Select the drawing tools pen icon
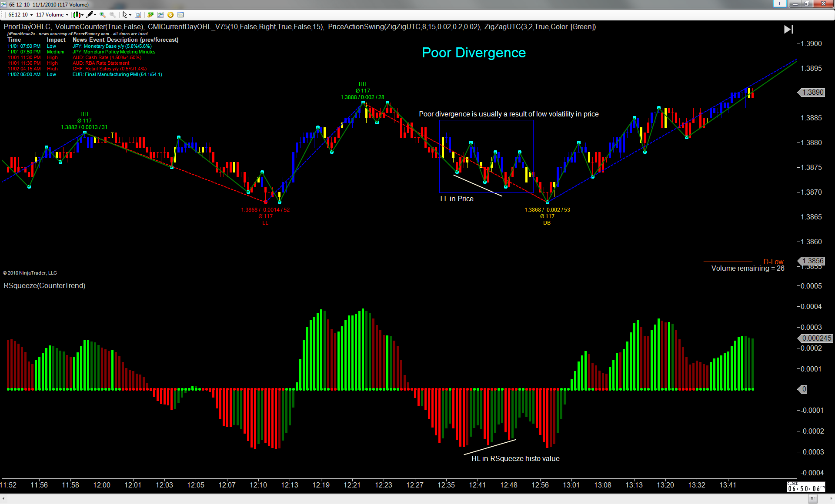This screenshot has height=504, width=835. tap(90, 15)
